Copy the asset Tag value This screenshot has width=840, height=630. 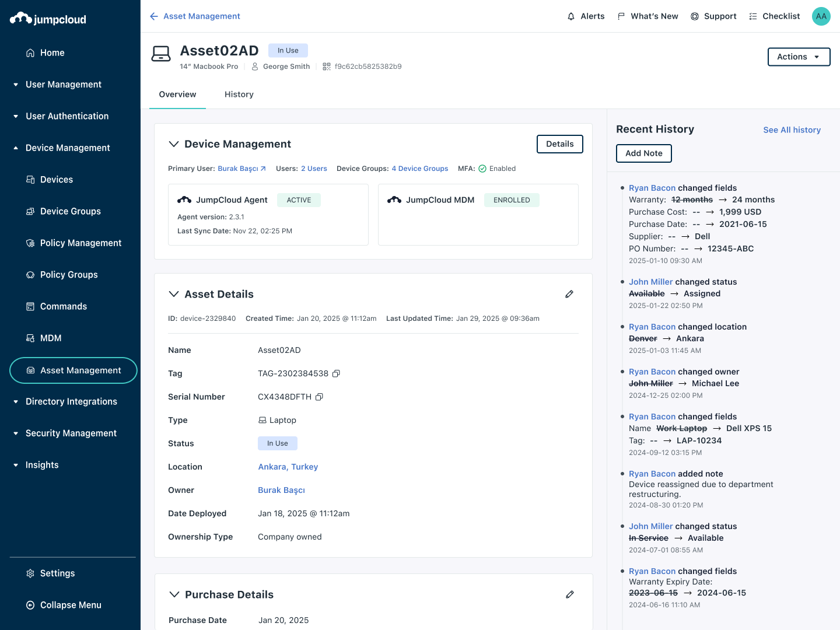point(336,373)
